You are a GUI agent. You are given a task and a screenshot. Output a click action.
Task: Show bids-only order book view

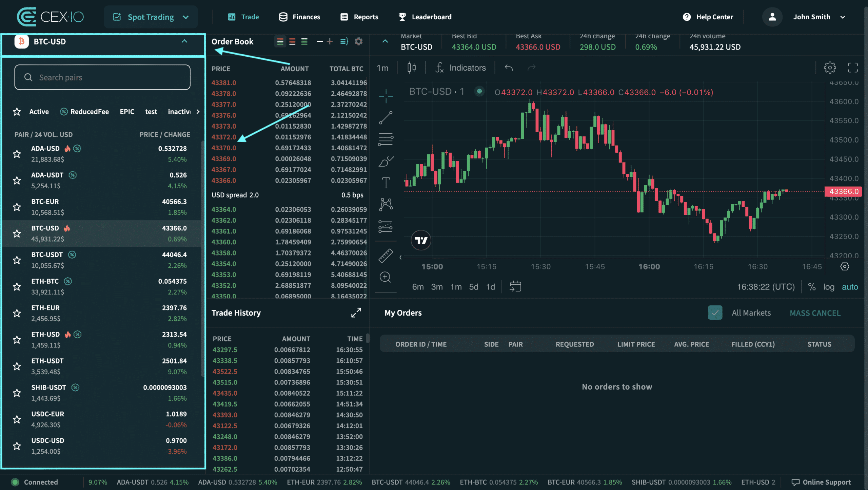pos(304,41)
